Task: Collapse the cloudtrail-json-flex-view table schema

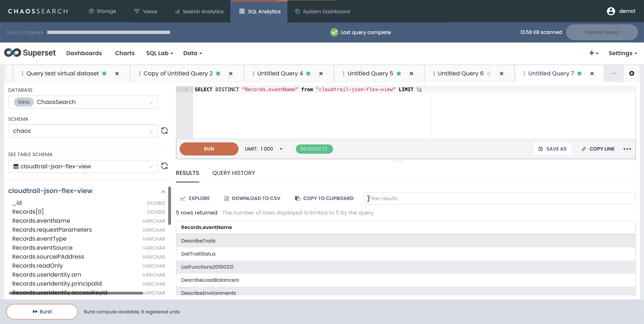Action: [x=163, y=192]
